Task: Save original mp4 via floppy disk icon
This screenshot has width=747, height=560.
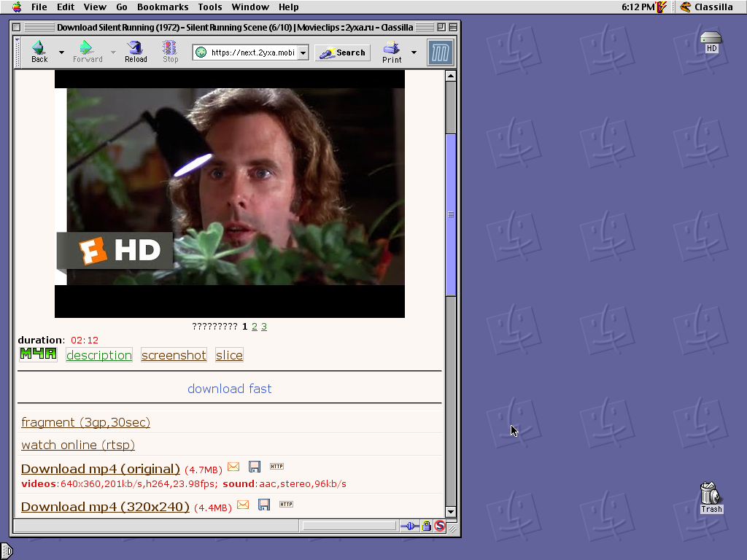Action: point(255,467)
